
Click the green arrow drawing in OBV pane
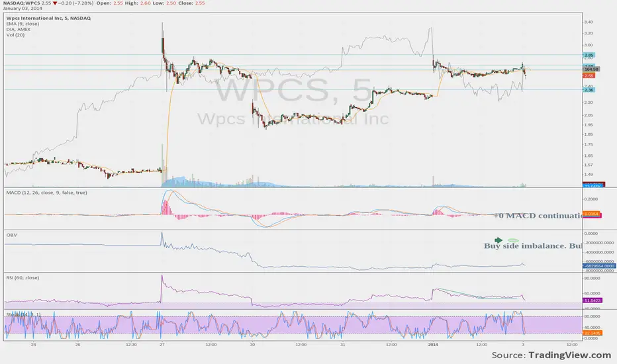(x=498, y=240)
